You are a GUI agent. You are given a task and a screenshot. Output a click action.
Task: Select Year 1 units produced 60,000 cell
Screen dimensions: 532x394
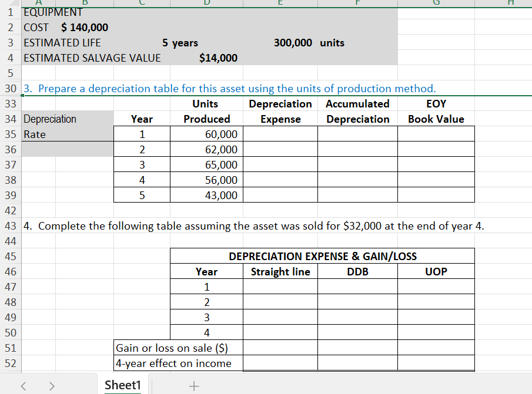206,134
